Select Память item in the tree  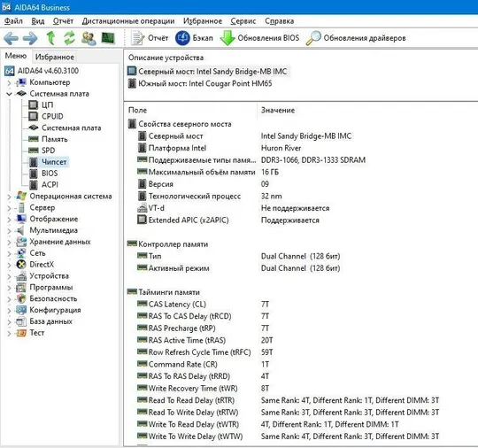(x=55, y=139)
